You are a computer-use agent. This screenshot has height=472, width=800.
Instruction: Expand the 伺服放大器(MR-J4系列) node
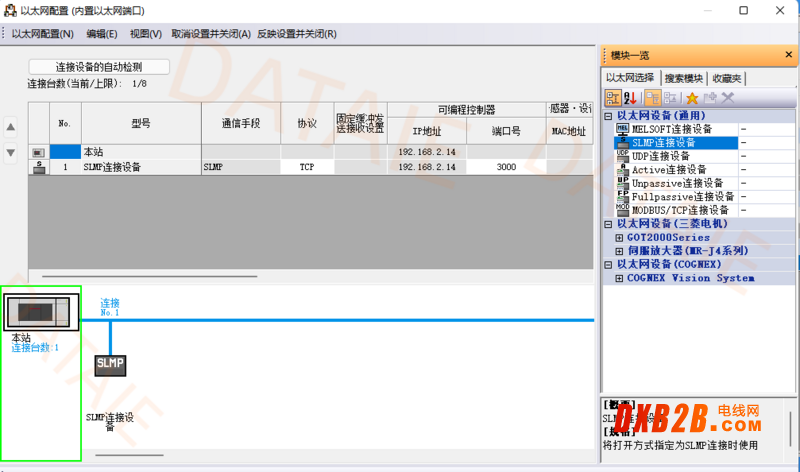[x=619, y=251]
